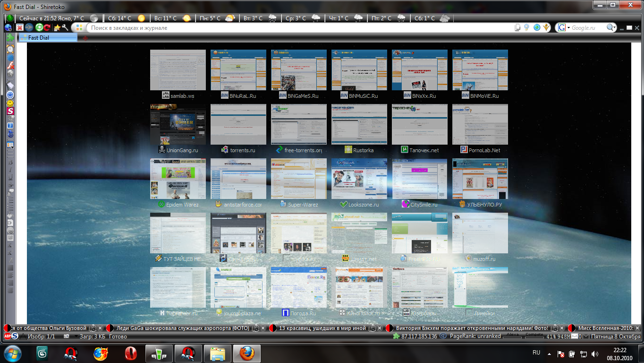Screen dimensions: 644x363
Task: Click the IP address 87.117.185.136 in status bar
Action: (x=419, y=337)
